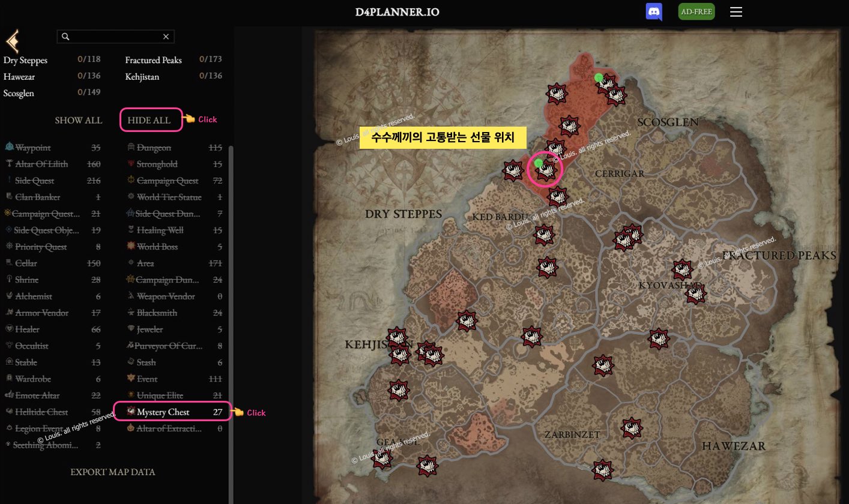Click the Alchemist filter icon
This screenshot has height=504, width=849.
[9, 296]
